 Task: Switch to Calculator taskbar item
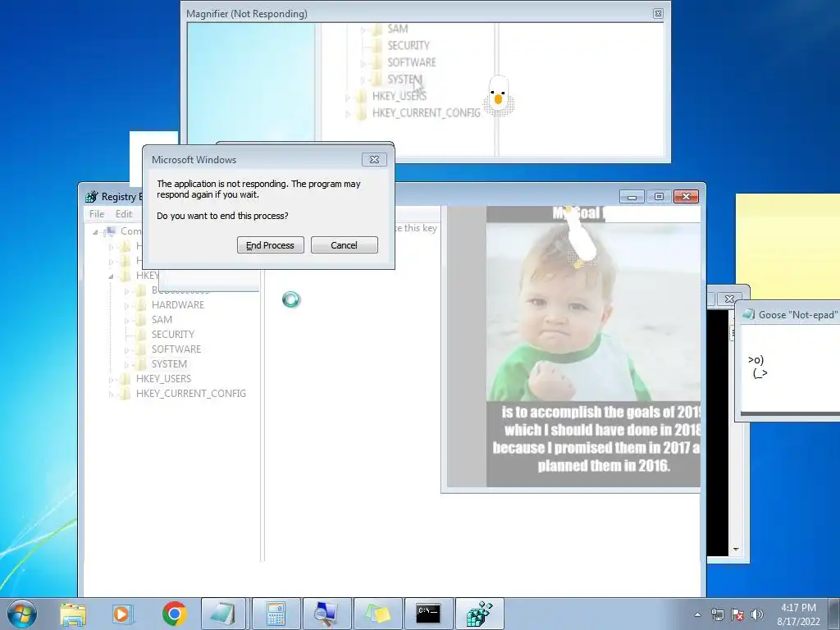tap(276, 614)
